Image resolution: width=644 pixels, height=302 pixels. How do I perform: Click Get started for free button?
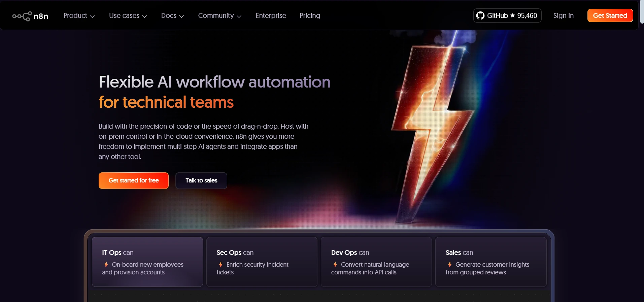[x=133, y=180]
